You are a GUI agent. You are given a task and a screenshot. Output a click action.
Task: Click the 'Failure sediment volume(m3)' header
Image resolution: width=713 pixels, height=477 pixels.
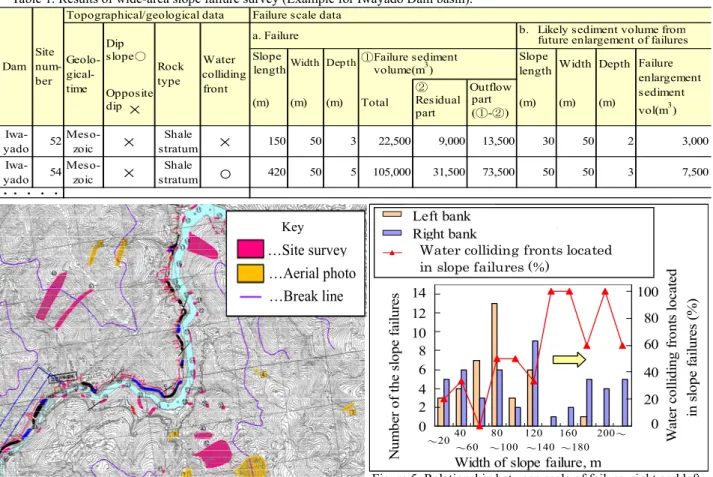pos(410,64)
